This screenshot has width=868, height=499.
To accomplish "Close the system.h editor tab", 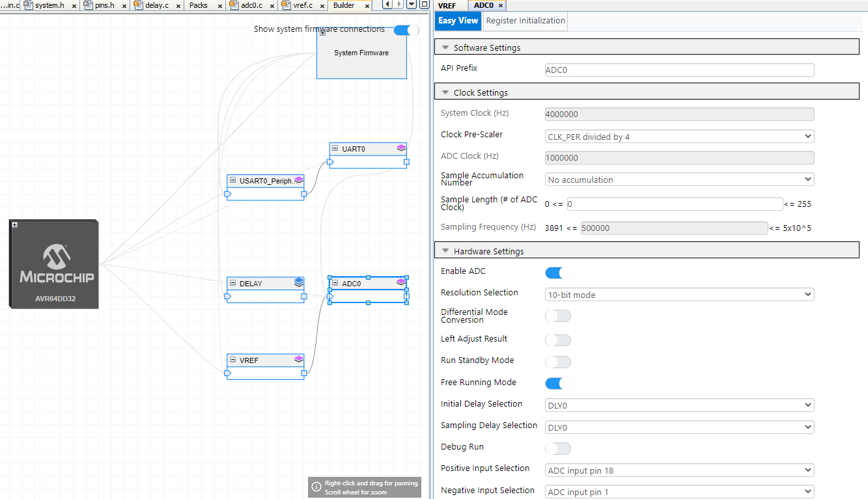I will coord(74,6).
